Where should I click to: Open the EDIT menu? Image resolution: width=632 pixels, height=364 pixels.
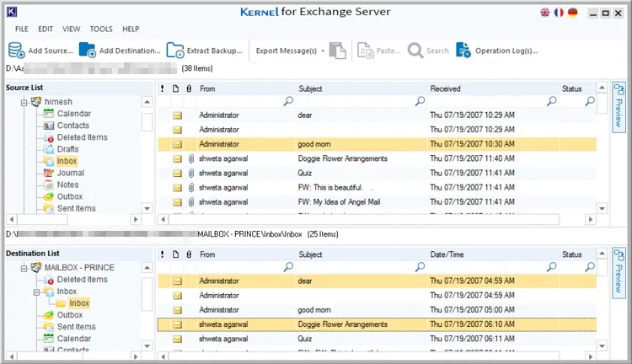click(46, 29)
